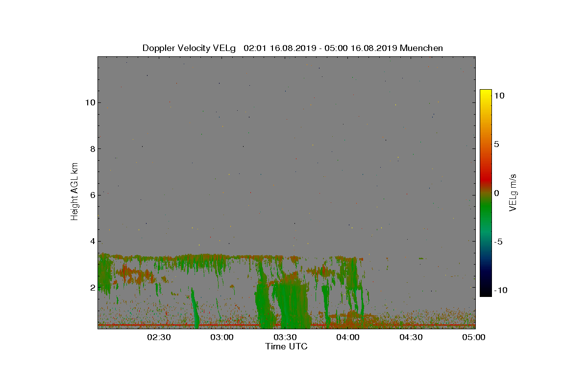Click the height tick label '2'

pos(92,287)
